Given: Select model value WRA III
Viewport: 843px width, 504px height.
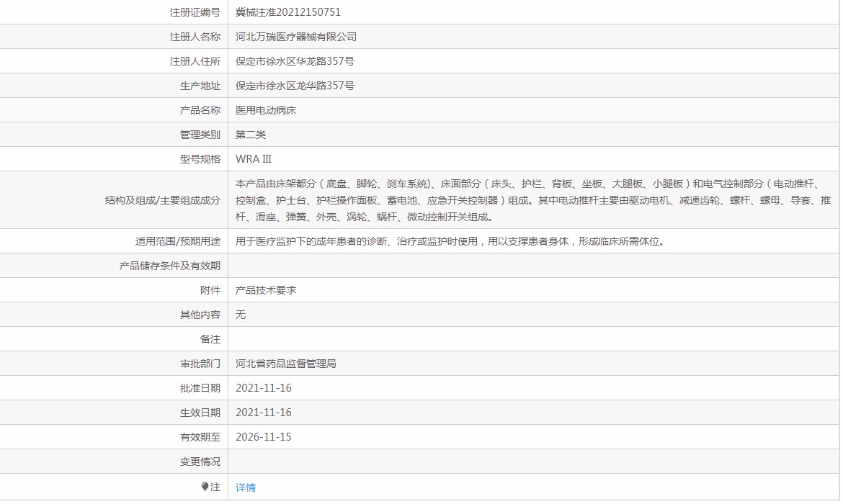Looking at the screenshot, I should pyautogui.click(x=253, y=159).
